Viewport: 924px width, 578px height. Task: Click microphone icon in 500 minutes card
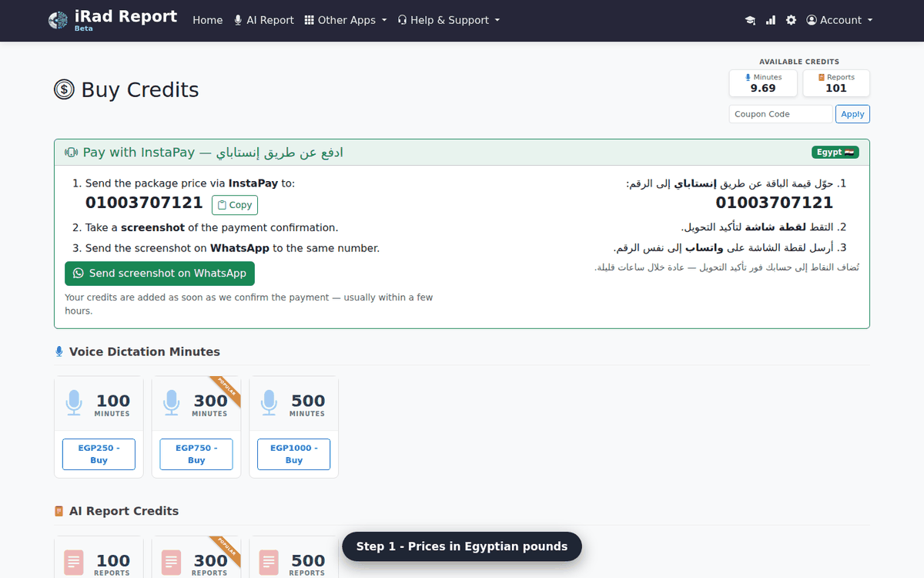pos(269,402)
